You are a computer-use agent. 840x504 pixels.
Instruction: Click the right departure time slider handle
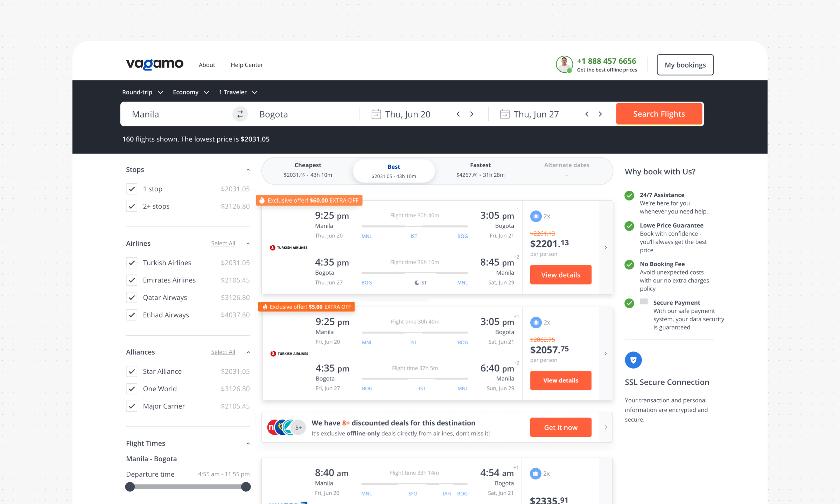click(246, 487)
